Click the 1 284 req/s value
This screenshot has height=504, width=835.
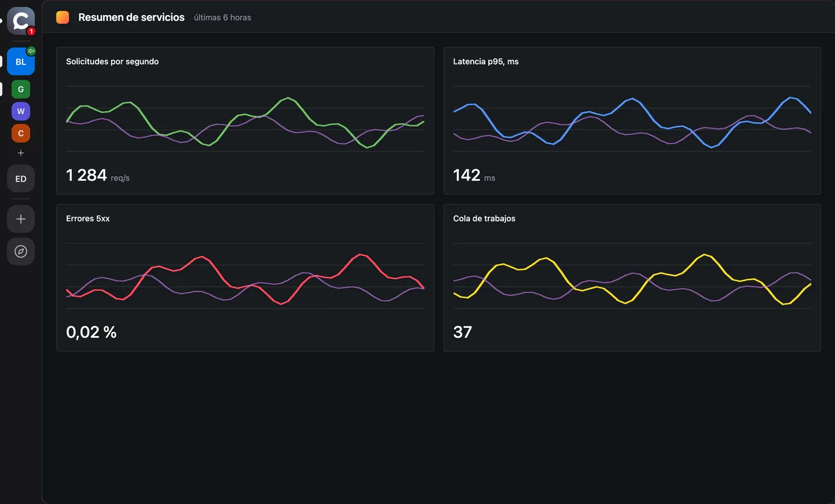(x=97, y=175)
